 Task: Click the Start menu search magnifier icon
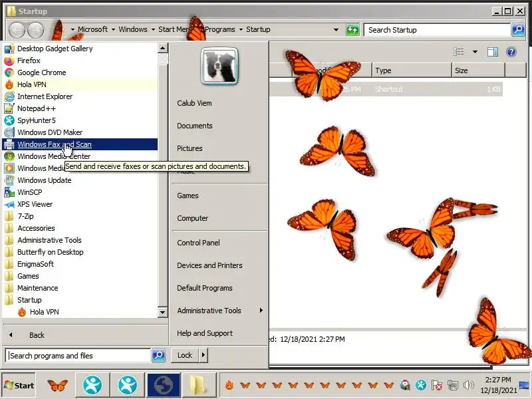pyautogui.click(x=158, y=355)
